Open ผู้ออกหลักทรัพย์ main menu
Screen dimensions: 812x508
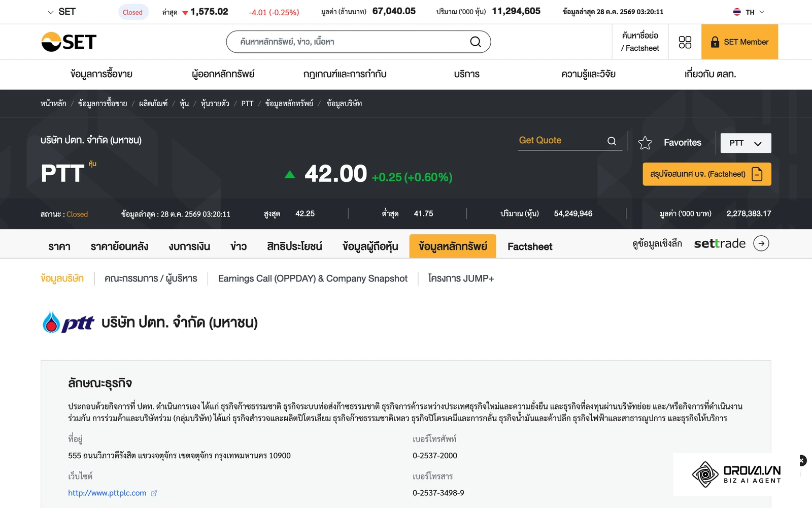coord(223,74)
